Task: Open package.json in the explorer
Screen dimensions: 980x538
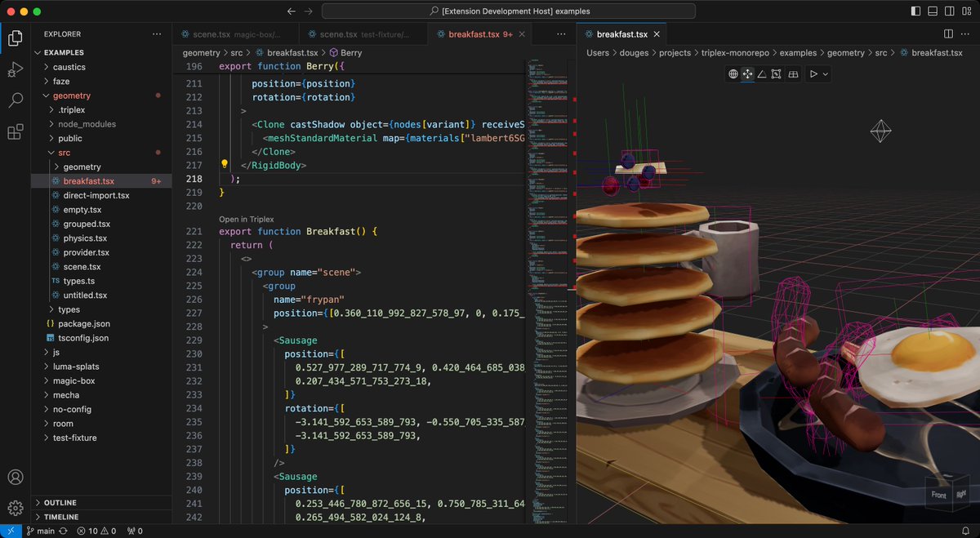Action: [x=101, y=324]
